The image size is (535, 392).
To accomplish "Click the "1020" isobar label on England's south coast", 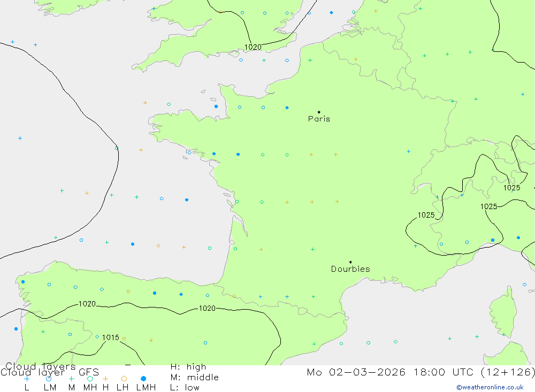I will (253, 47).
